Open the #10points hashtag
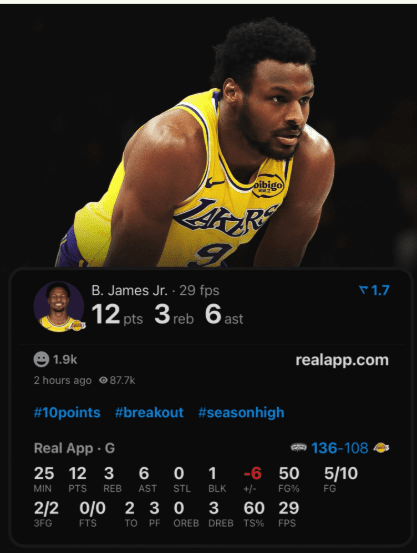The width and height of the screenshot is (417, 553). click(x=67, y=412)
